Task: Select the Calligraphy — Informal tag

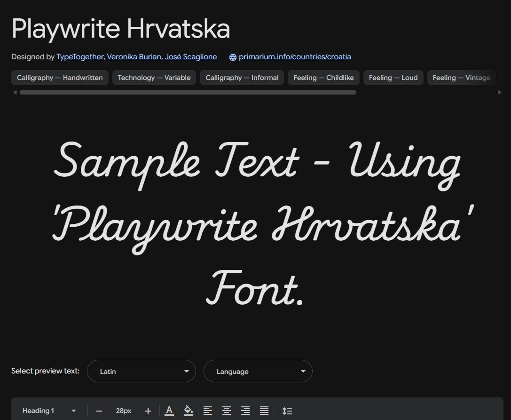Action: pyautogui.click(x=242, y=78)
